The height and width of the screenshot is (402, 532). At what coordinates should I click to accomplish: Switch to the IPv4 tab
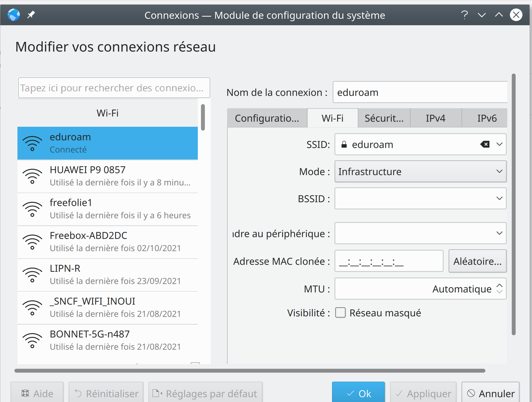[x=435, y=118]
